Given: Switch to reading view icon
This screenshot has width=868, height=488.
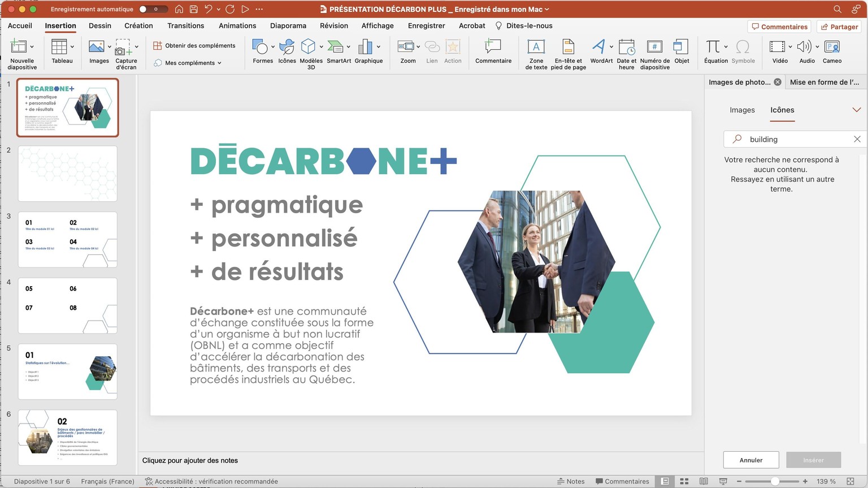Looking at the screenshot, I should [x=704, y=481].
